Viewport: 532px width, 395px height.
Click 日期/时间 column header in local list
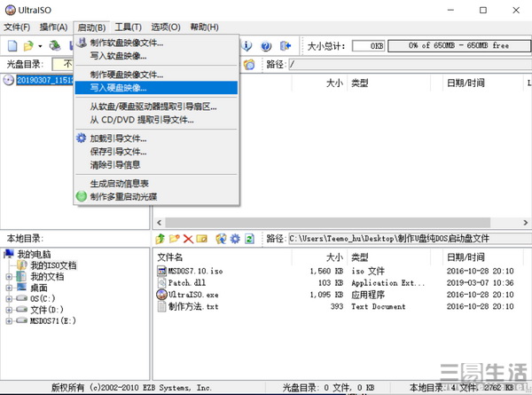pyautogui.click(x=465, y=257)
